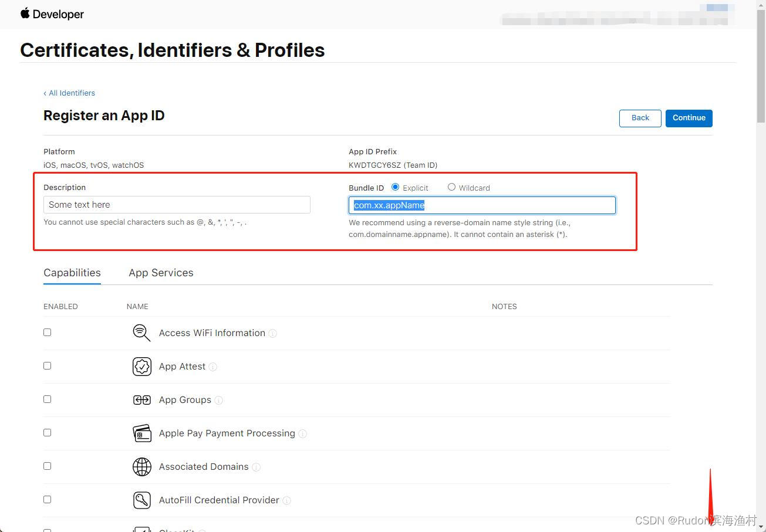766x532 pixels.
Task: Open the Capabilities tab
Action: pyautogui.click(x=72, y=273)
